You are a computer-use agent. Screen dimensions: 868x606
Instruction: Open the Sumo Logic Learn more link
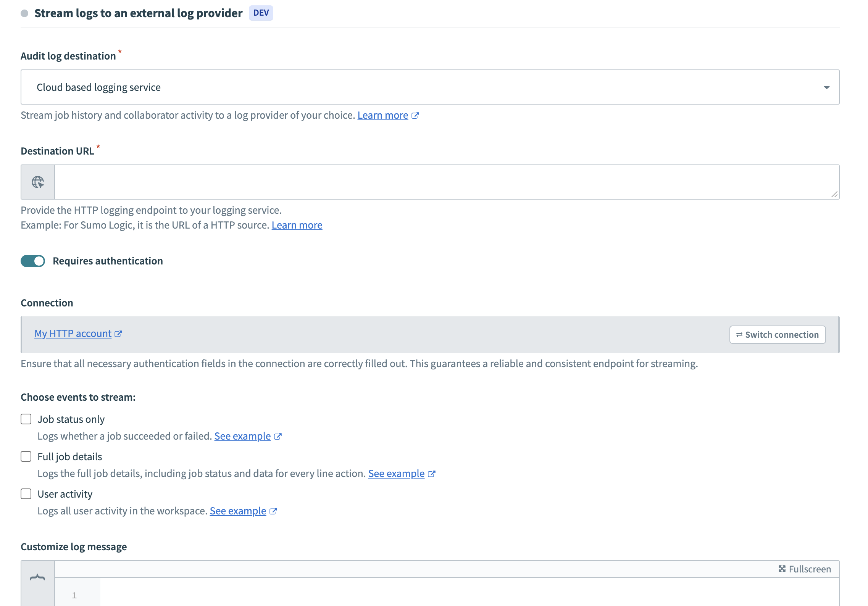(297, 225)
